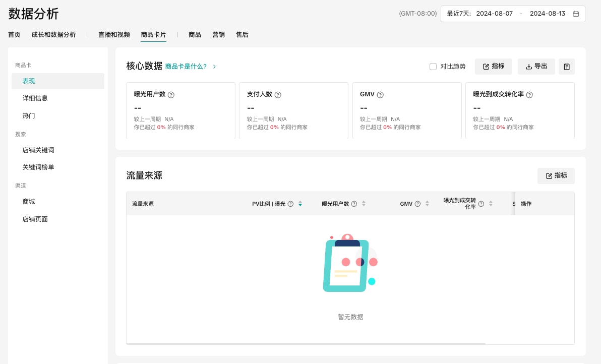Open the 最近7天 date range selector
The image size is (601, 364).
click(459, 14)
